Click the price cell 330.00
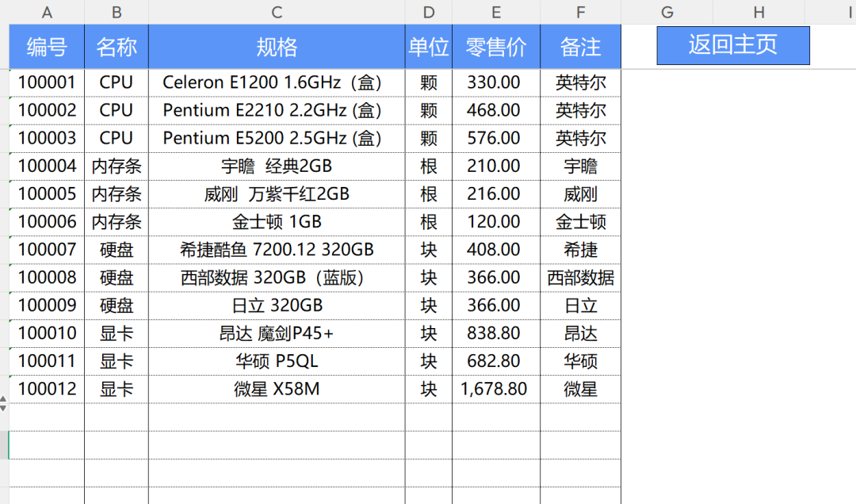This screenshot has height=504, width=856. tap(495, 83)
